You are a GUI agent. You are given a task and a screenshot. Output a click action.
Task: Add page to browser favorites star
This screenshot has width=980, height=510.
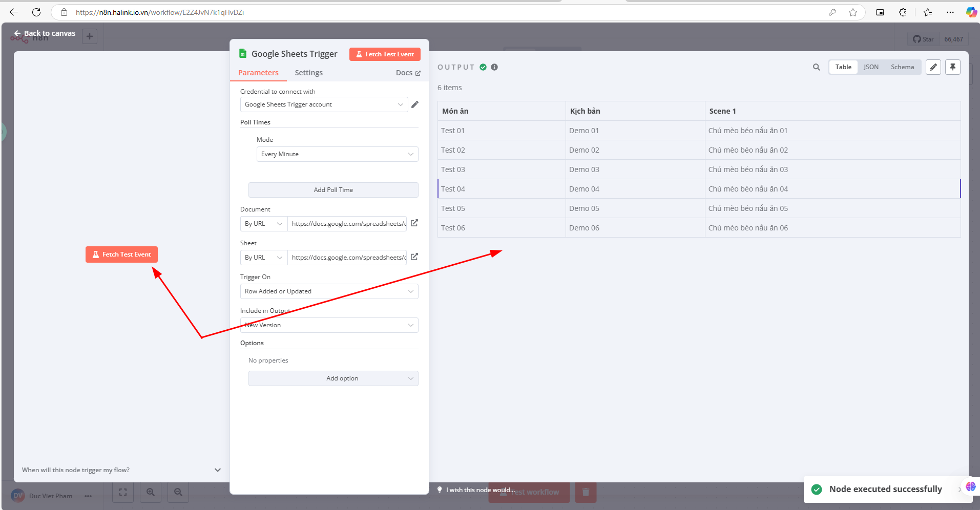click(x=853, y=12)
